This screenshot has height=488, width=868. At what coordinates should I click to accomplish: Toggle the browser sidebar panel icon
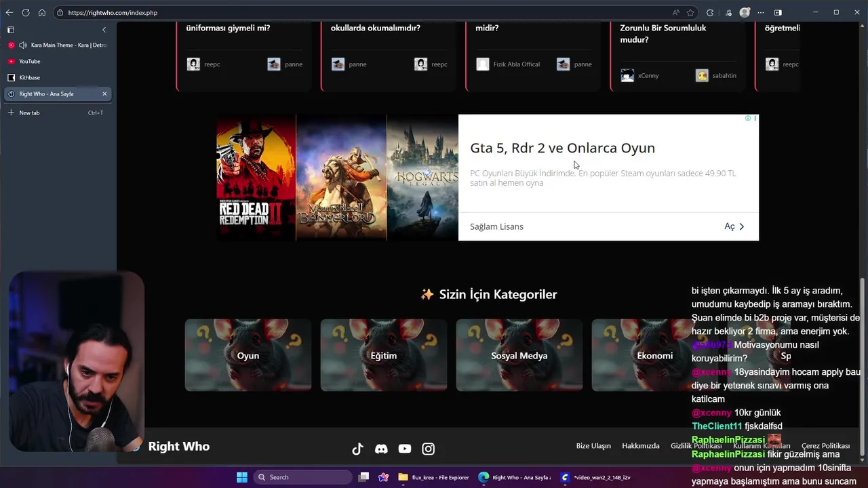tap(778, 12)
